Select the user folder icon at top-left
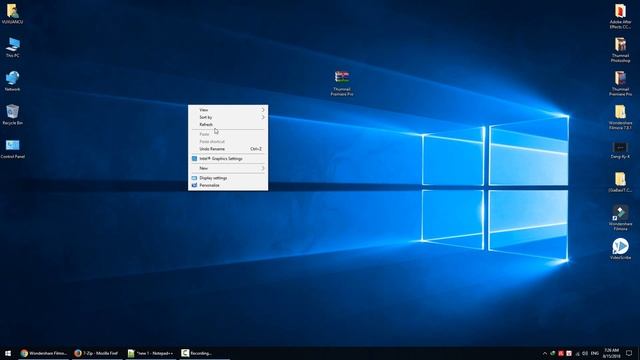 (x=13, y=13)
